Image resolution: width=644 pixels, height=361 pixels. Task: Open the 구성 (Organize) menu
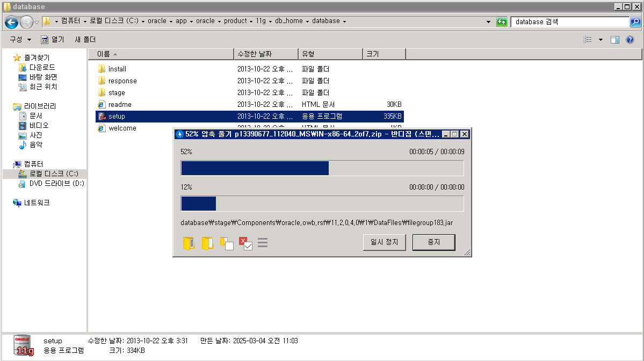coord(20,39)
